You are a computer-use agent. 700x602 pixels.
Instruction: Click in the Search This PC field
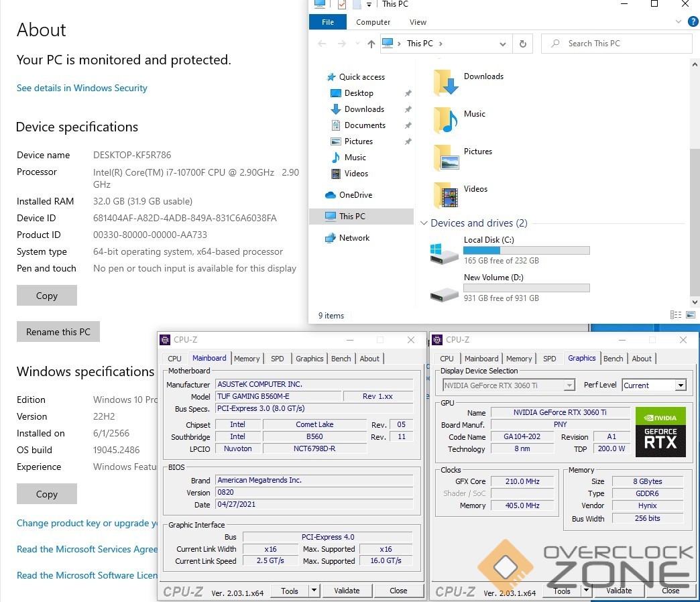point(616,44)
